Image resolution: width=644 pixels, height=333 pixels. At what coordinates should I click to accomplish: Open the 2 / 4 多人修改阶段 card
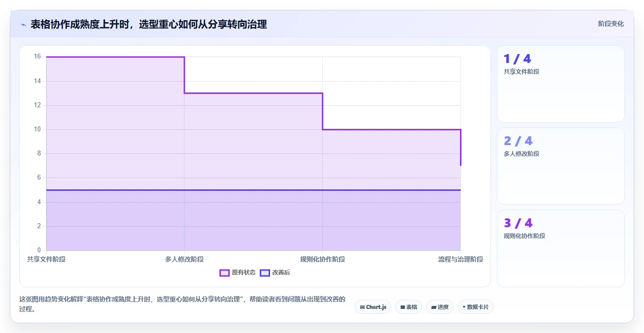[561, 166]
